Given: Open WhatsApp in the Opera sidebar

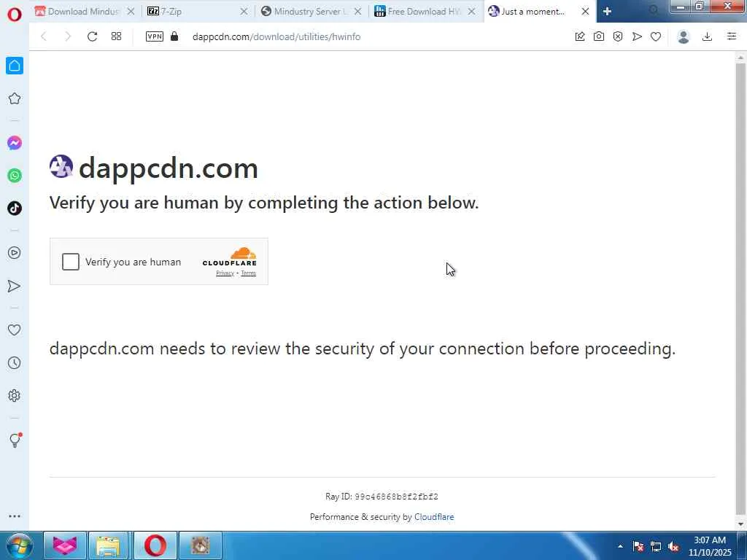Looking at the screenshot, I should [15, 176].
